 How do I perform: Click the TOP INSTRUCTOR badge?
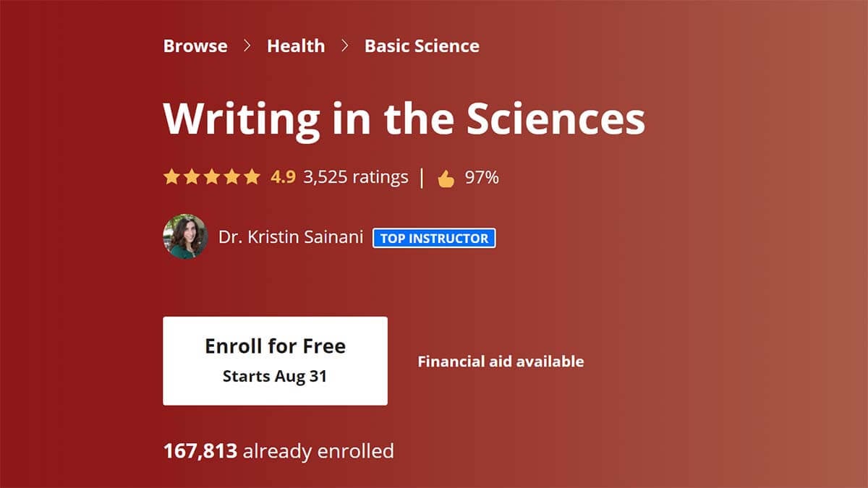(x=434, y=238)
